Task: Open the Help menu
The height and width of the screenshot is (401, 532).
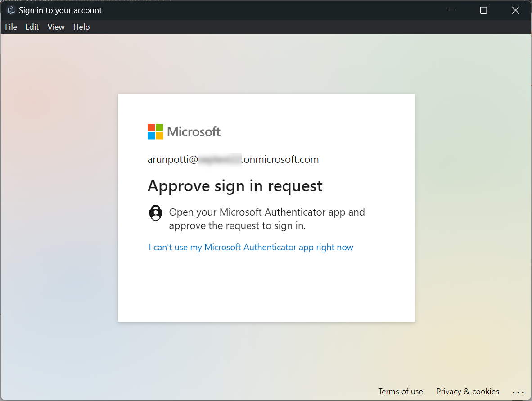Action: tap(81, 27)
